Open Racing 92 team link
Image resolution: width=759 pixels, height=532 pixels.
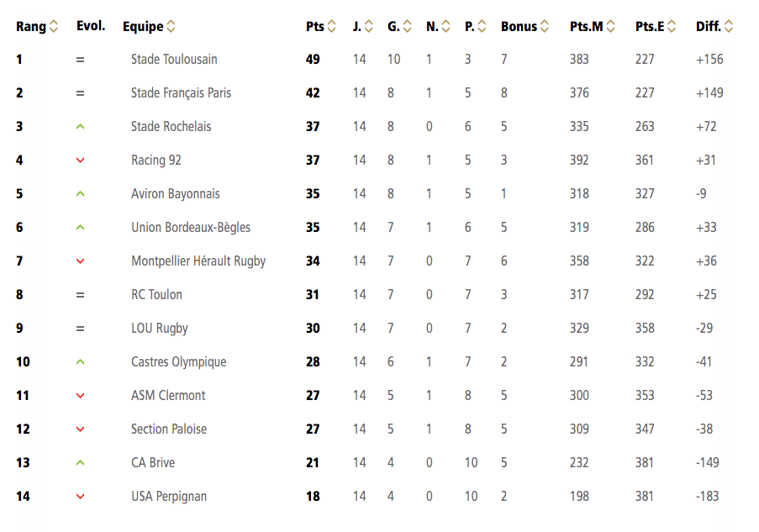[155, 161]
